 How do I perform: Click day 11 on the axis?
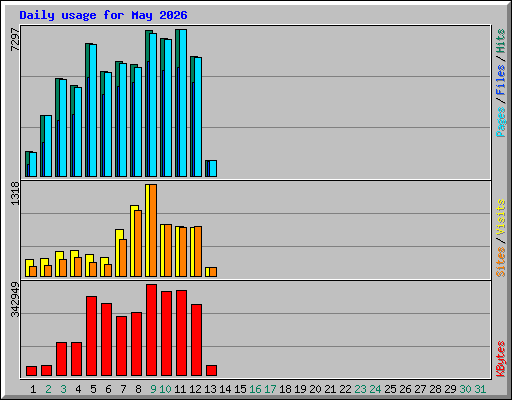pyautogui.click(x=180, y=389)
